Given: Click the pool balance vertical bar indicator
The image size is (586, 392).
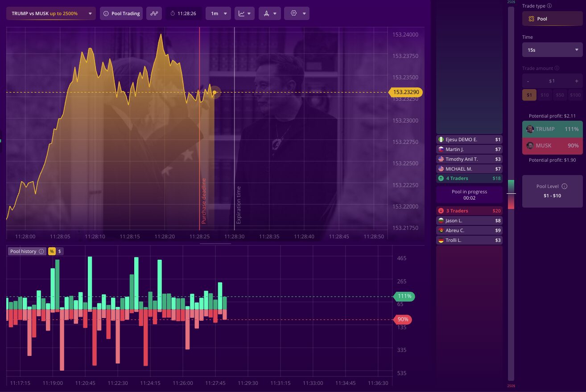Looking at the screenshot, I should [x=511, y=194].
